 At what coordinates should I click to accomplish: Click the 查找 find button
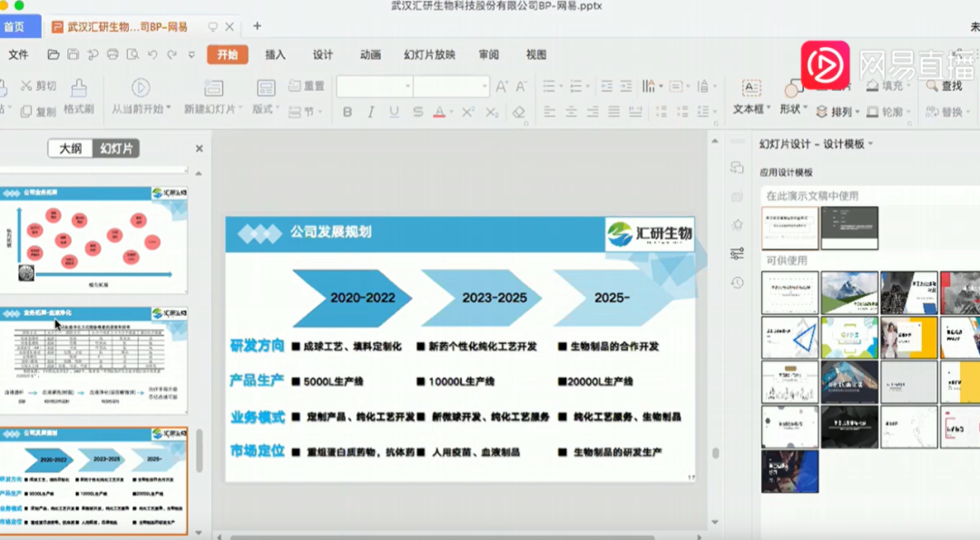tap(945, 86)
